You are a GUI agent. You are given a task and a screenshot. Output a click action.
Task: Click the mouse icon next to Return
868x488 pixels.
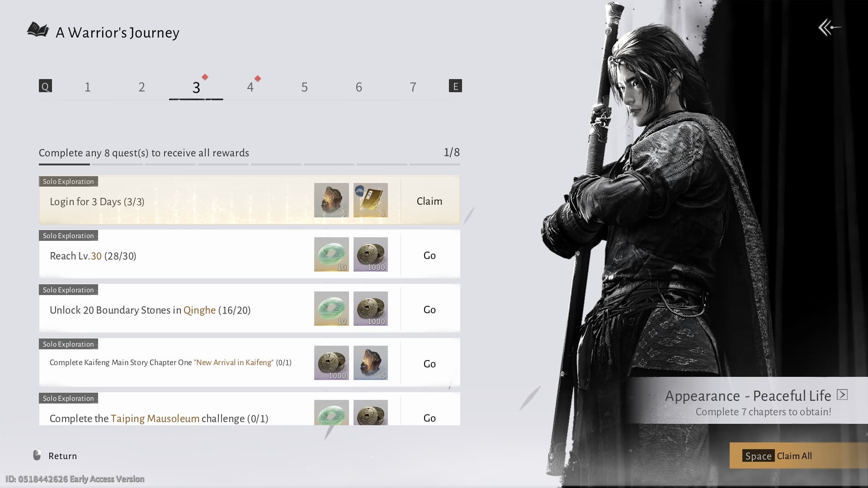pyautogui.click(x=38, y=455)
